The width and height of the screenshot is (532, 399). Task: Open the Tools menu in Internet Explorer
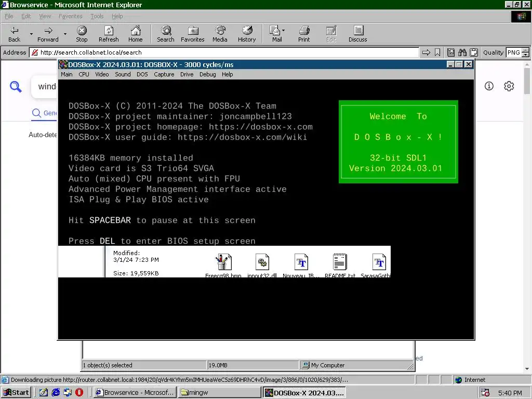click(97, 16)
